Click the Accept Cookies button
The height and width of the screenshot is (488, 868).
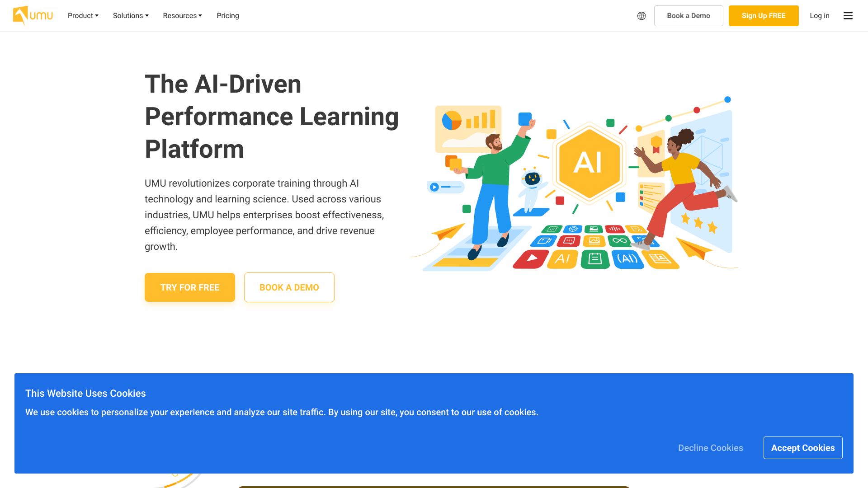[802, 447]
